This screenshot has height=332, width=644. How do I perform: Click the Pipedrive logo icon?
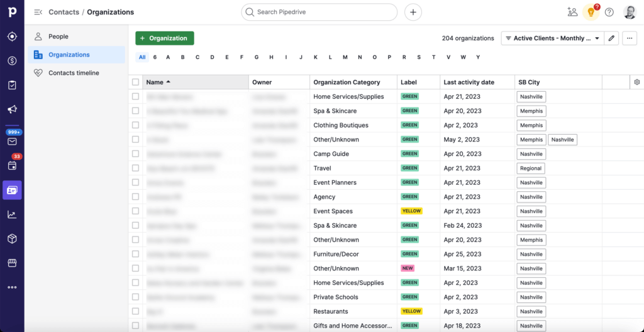pos(12,12)
